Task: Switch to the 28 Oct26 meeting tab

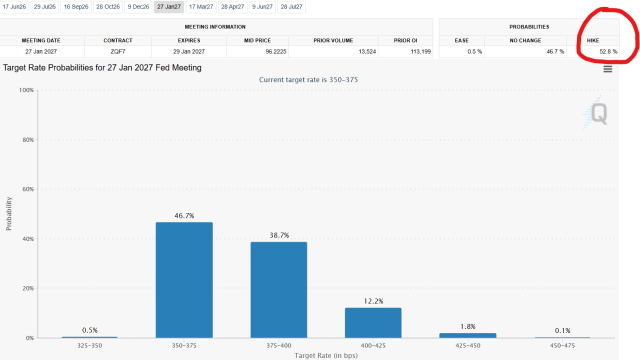Action: [108, 7]
